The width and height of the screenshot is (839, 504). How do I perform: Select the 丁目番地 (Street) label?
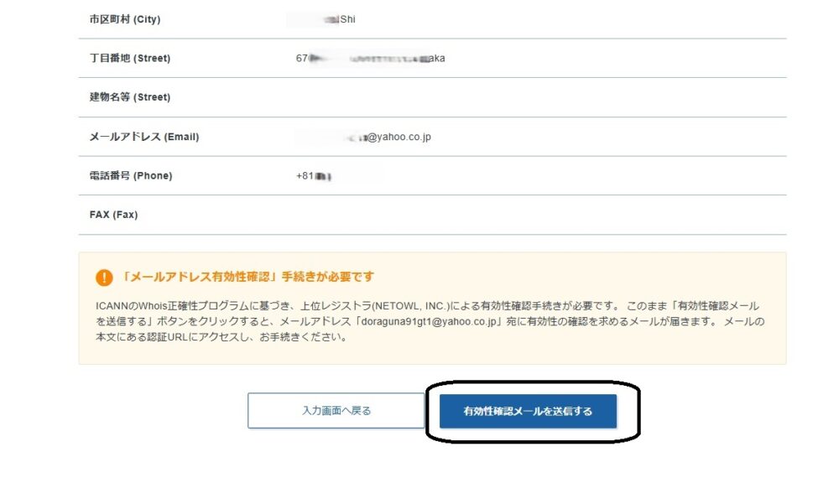[x=130, y=59]
